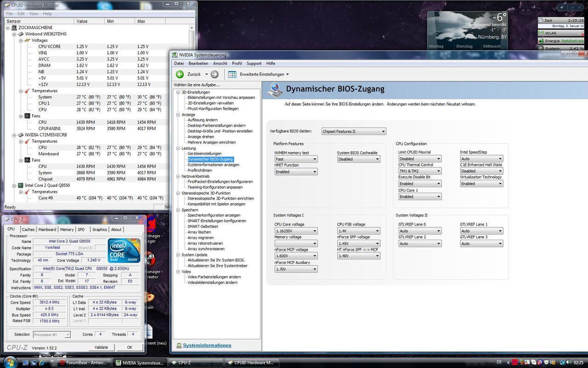
Task: Click the Winbond W83627DHG chip icon
Action: pyautogui.click(x=20, y=34)
